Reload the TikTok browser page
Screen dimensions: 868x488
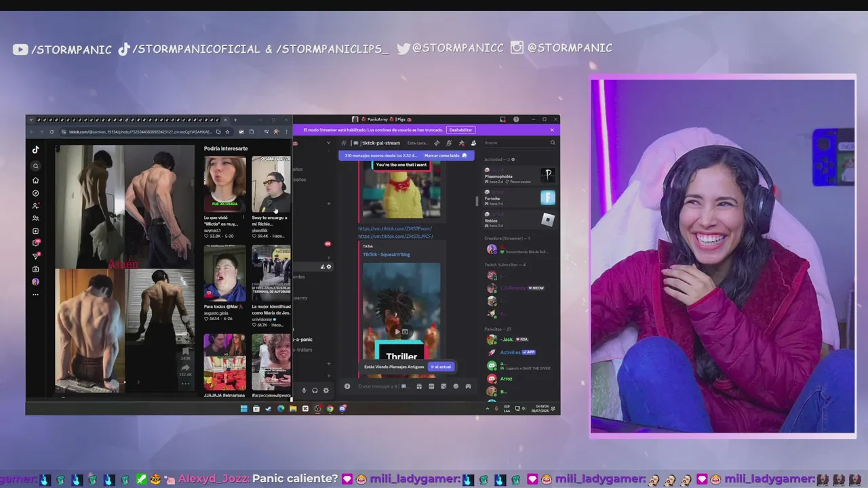(x=52, y=131)
